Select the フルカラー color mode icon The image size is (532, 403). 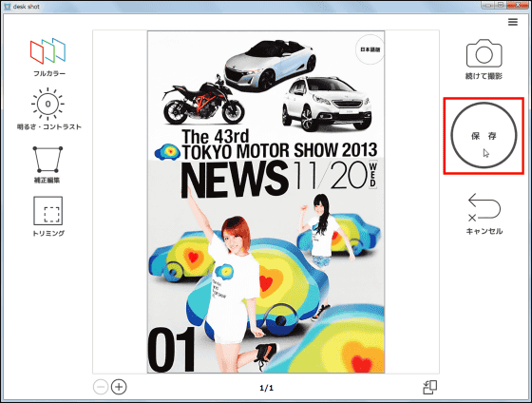click(x=47, y=51)
